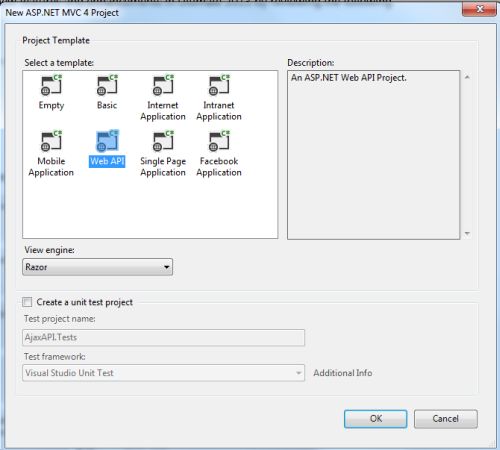Screen dimensions: 500x450
Task: Click the 'Empty' template label
Action: point(51,105)
